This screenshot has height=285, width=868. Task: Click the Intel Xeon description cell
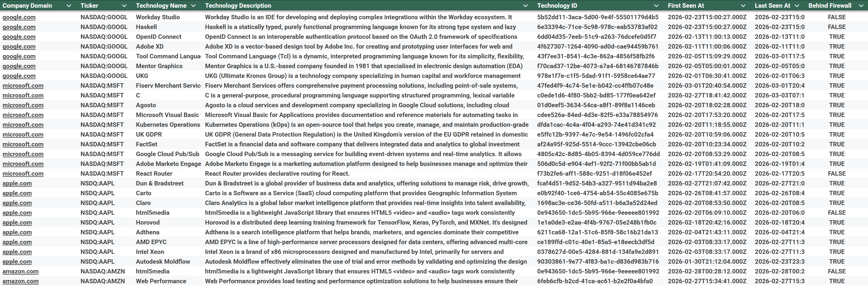(354, 252)
